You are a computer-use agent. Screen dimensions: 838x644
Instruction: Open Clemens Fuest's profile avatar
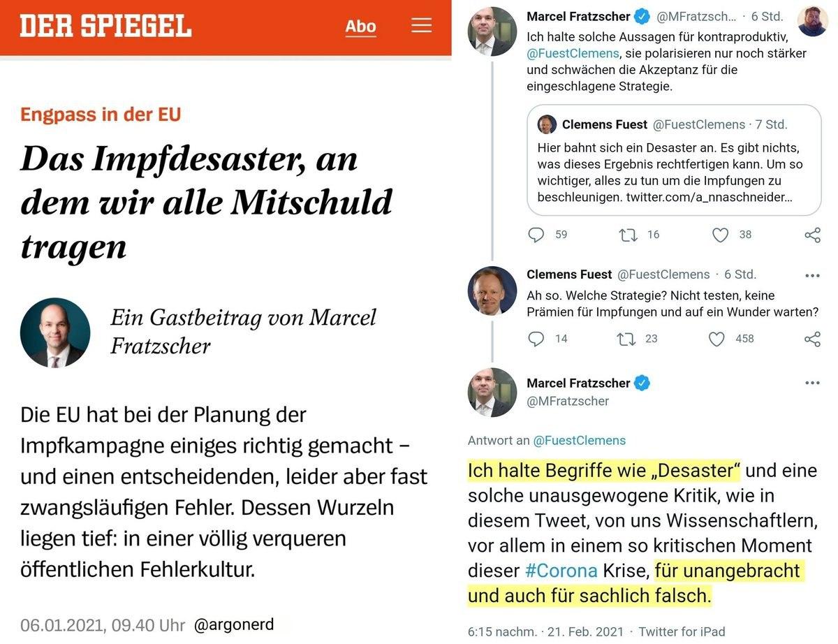point(492,290)
